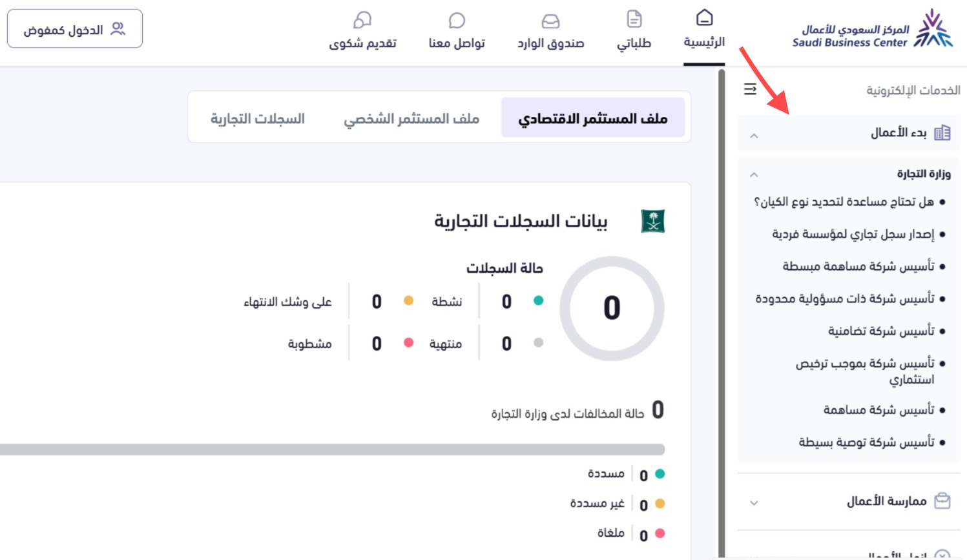Click the Saudi Business Center logo
The height and width of the screenshot is (560, 967).
[x=869, y=28]
